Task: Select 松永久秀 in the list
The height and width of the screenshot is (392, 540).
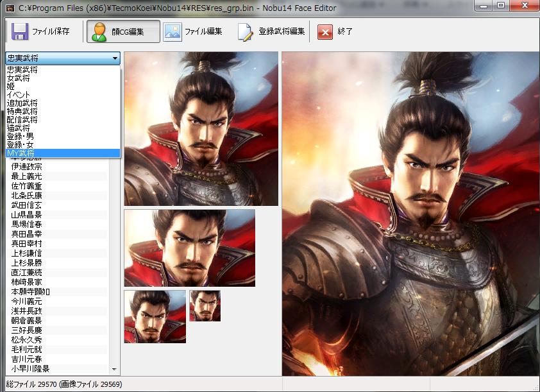Action: (x=26, y=340)
